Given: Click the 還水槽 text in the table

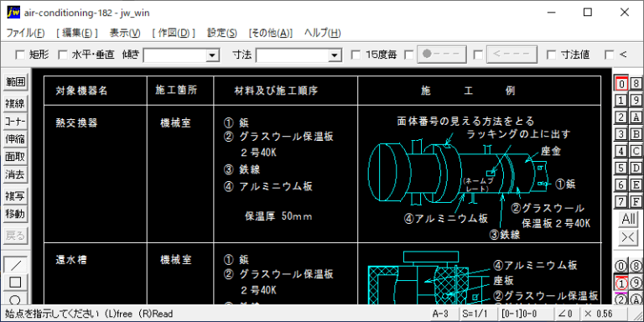Looking at the screenshot, I should click(x=71, y=260).
